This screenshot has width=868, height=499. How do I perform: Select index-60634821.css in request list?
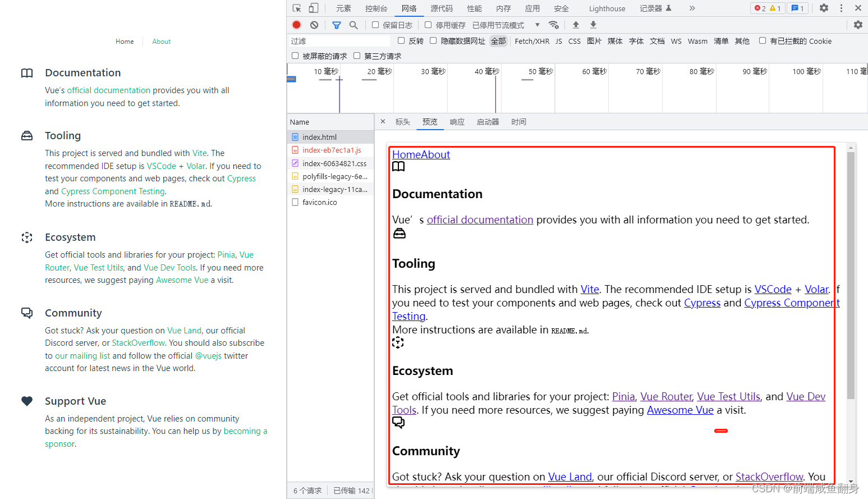330,163
